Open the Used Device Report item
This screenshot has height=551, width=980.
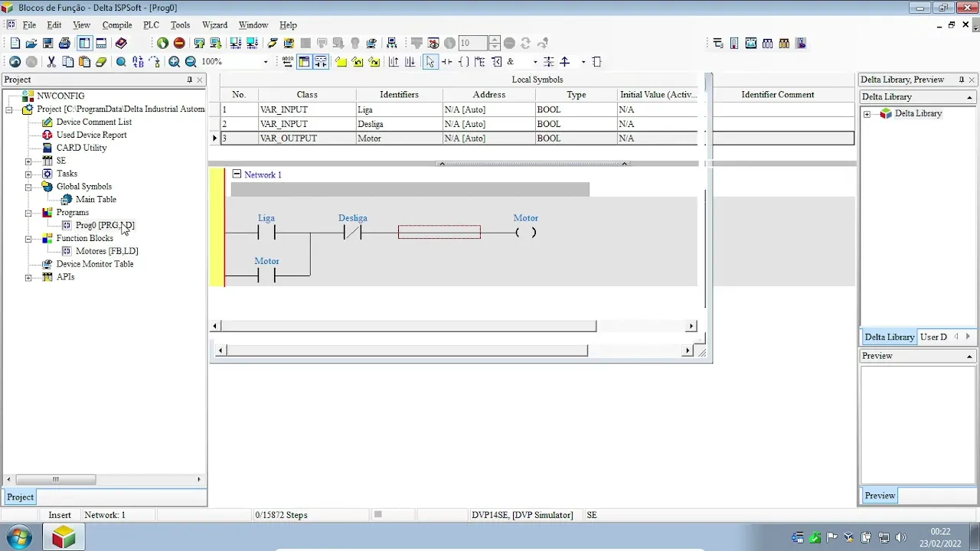click(x=91, y=135)
